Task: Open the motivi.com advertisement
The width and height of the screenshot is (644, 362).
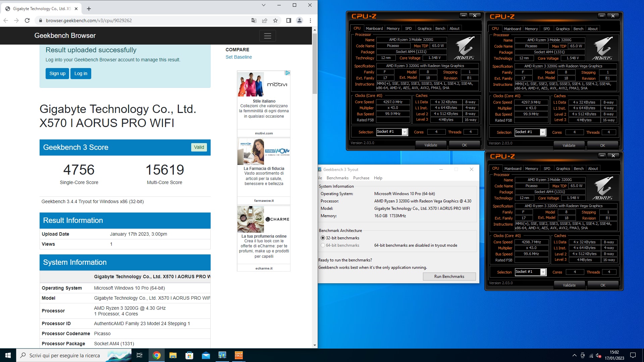Action: (x=264, y=103)
